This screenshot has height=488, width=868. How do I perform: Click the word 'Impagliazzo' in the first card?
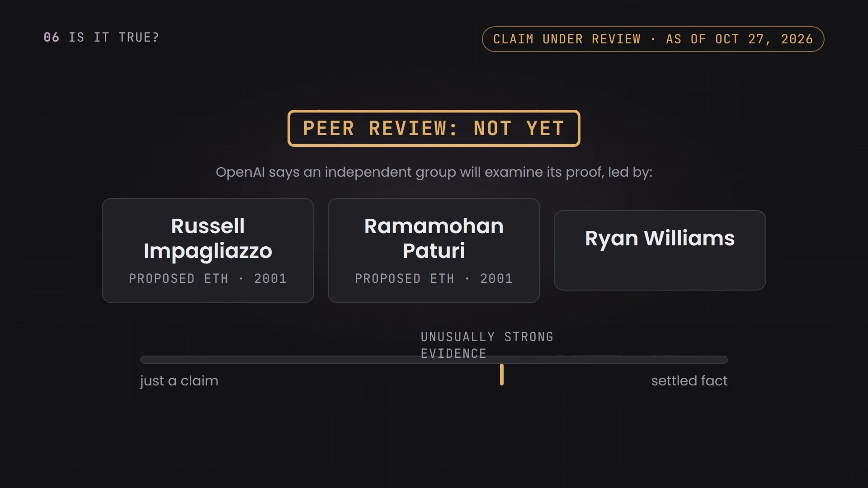(x=208, y=251)
